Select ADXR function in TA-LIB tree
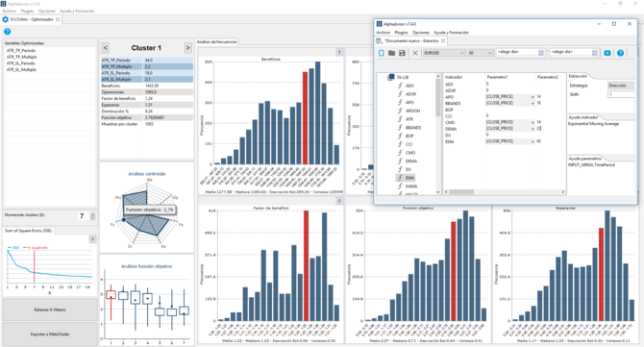 tap(410, 94)
